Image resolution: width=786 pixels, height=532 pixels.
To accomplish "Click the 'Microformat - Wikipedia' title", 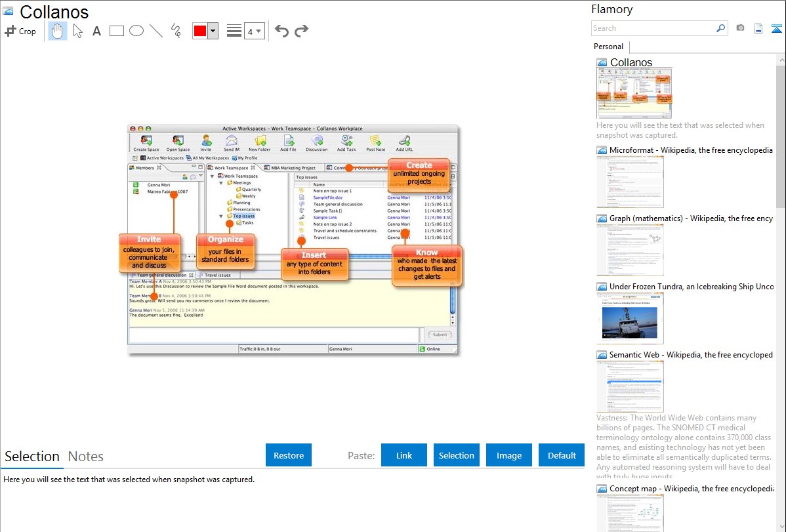I will point(691,150).
